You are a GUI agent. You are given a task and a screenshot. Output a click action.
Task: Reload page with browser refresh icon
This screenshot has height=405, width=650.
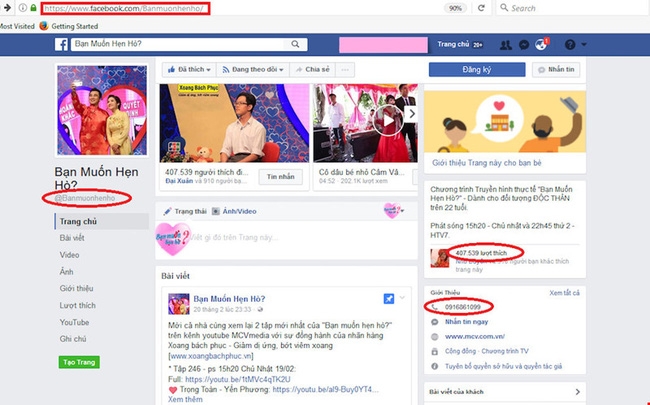(481, 8)
